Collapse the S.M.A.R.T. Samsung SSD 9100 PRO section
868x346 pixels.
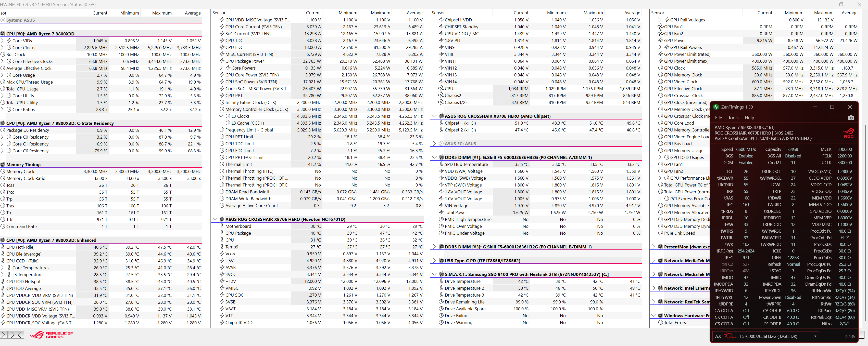pos(434,274)
